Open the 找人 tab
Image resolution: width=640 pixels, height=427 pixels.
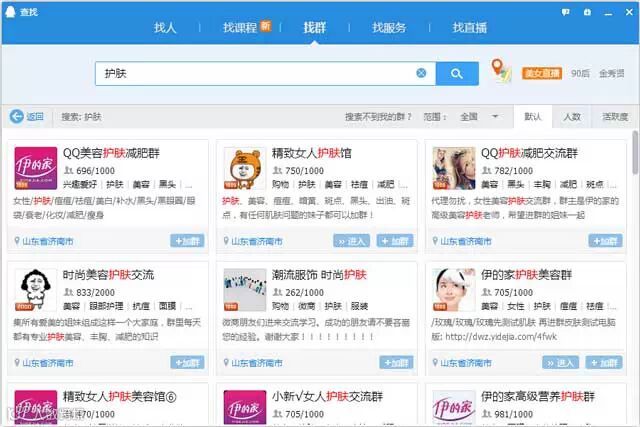[165, 27]
